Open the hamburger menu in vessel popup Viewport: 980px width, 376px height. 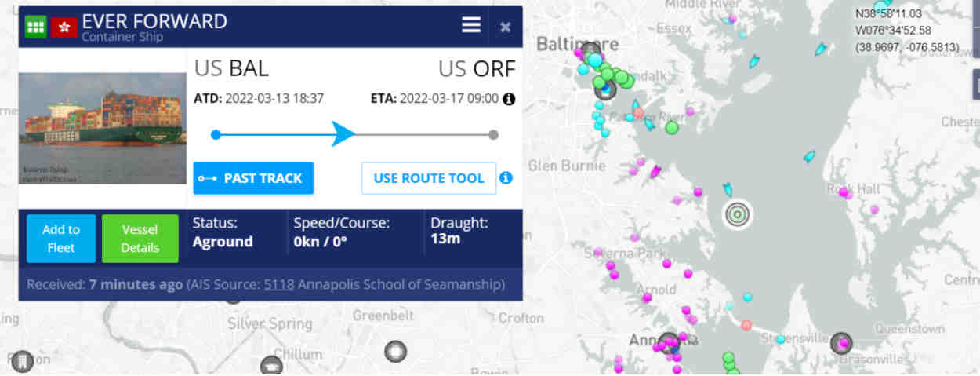[x=470, y=25]
